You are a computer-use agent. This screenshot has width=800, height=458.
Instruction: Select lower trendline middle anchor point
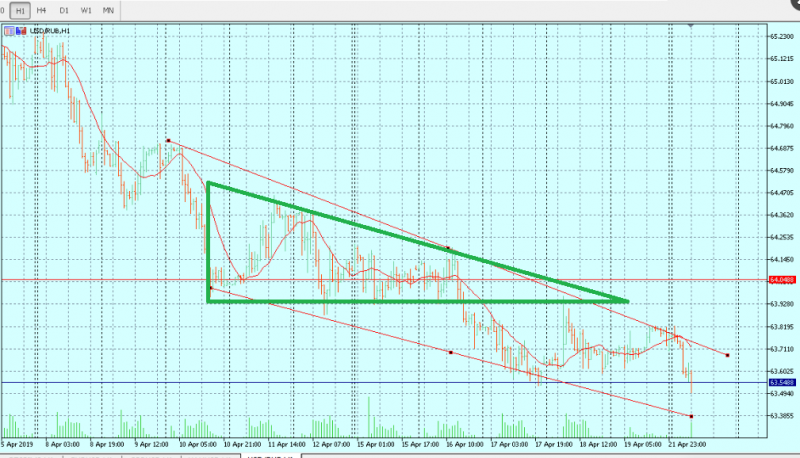[x=451, y=352]
